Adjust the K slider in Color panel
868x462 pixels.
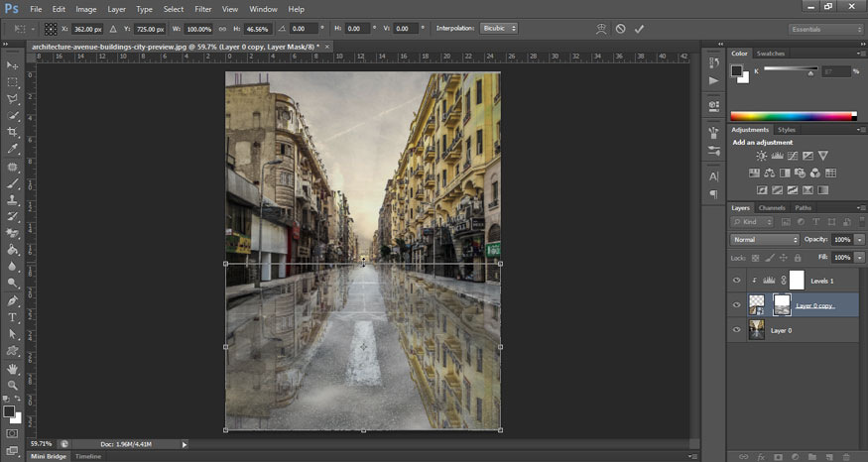pos(811,72)
